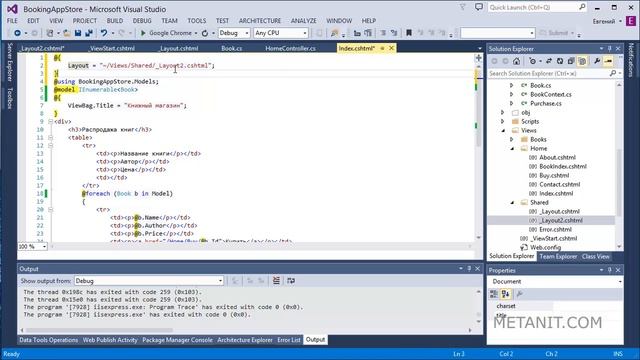640x360 pixels.
Task: Open the BUILD menu
Action: pos(115,20)
